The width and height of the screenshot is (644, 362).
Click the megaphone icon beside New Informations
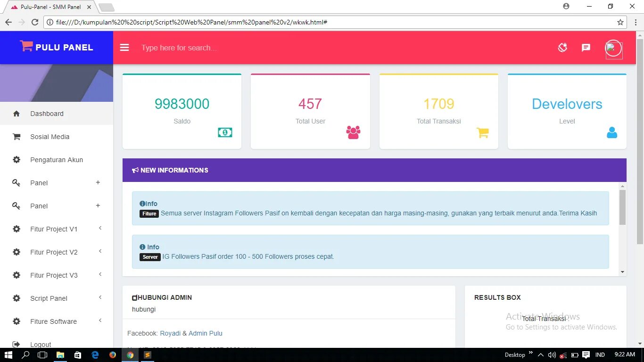tap(135, 170)
